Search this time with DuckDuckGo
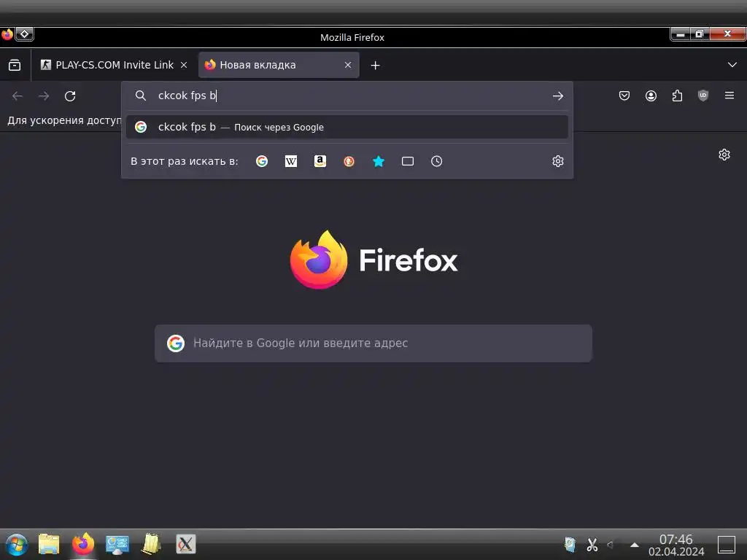Image resolution: width=747 pixels, height=560 pixels. point(349,161)
